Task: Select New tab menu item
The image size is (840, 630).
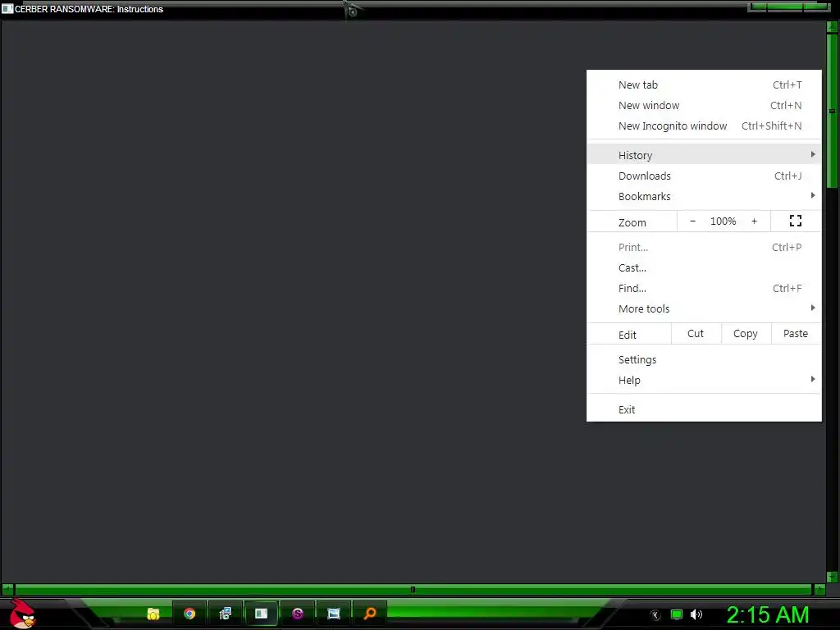Action: click(x=704, y=84)
